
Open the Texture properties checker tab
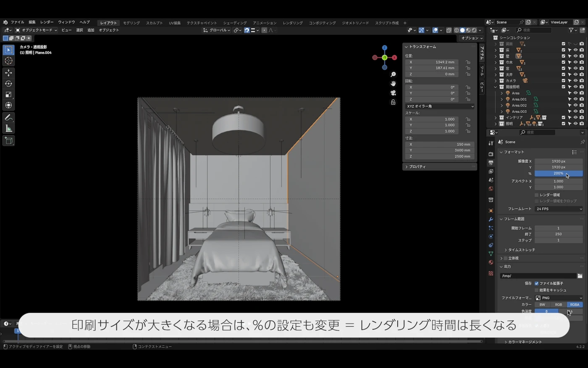coord(491,273)
